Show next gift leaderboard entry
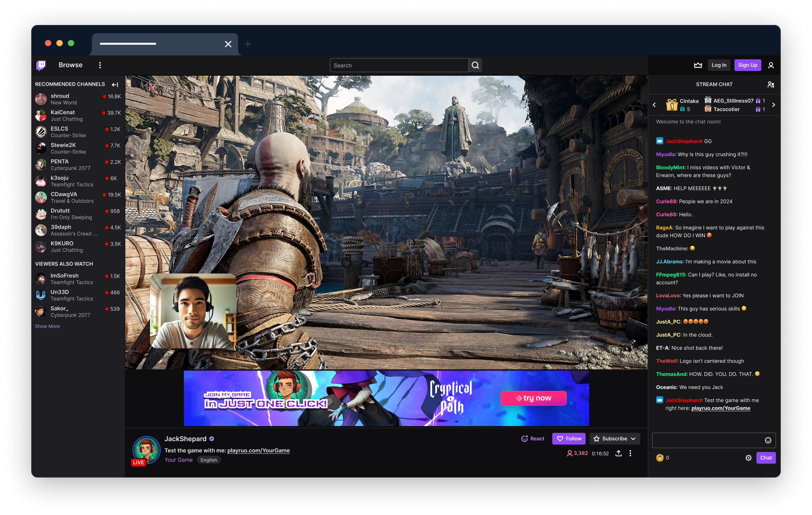 click(x=773, y=105)
